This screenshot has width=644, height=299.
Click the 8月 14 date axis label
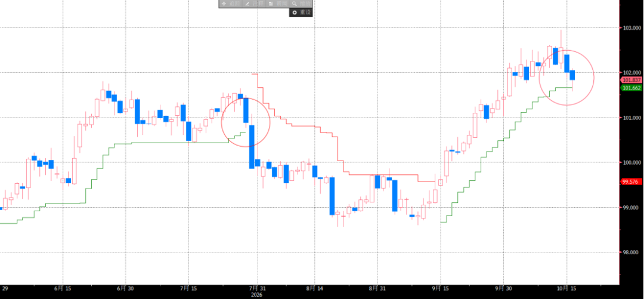pyautogui.click(x=315, y=289)
